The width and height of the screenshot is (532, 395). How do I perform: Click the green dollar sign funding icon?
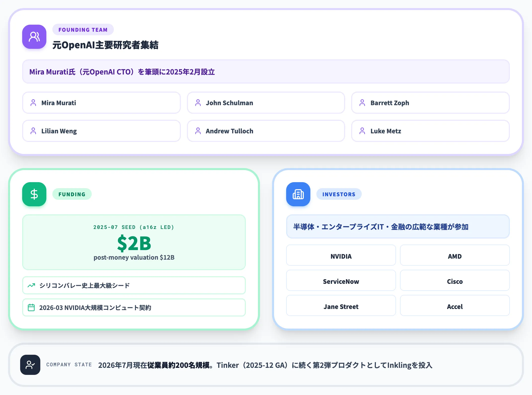pos(34,194)
